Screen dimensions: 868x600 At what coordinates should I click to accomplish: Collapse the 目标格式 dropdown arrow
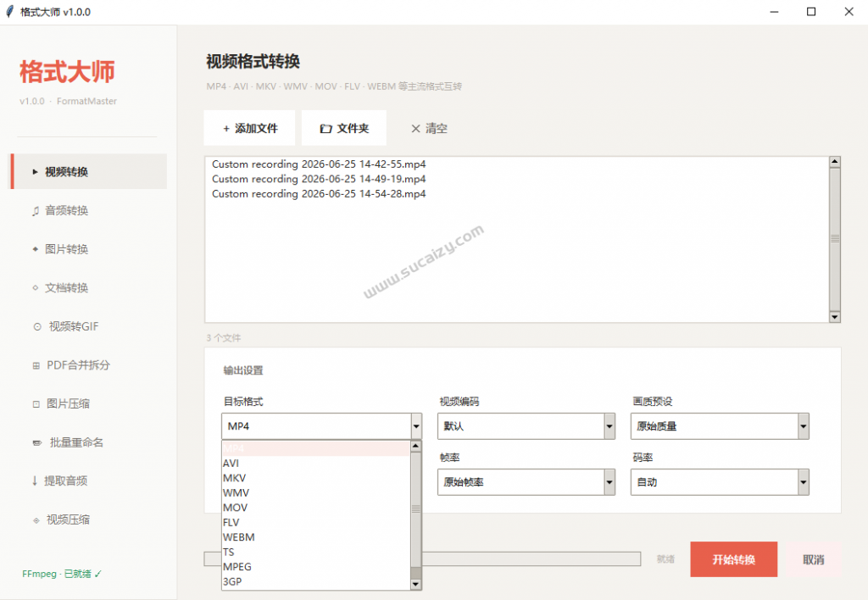tap(416, 426)
